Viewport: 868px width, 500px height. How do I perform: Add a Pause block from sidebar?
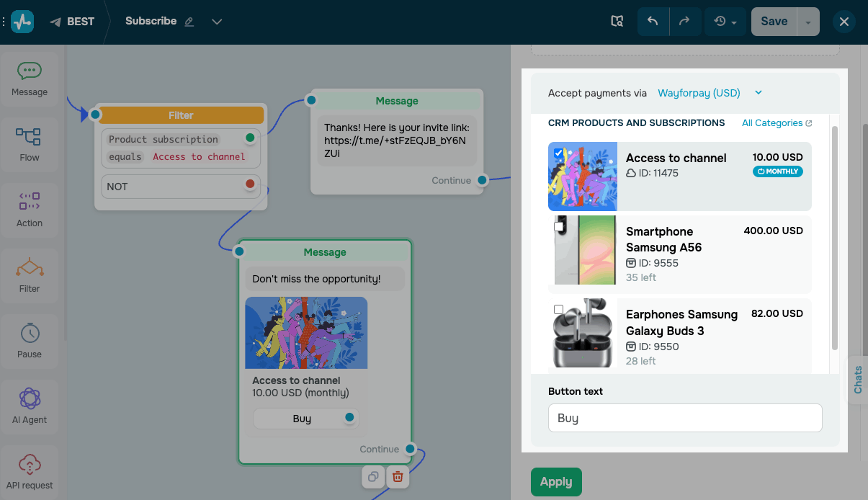click(x=30, y=341)
